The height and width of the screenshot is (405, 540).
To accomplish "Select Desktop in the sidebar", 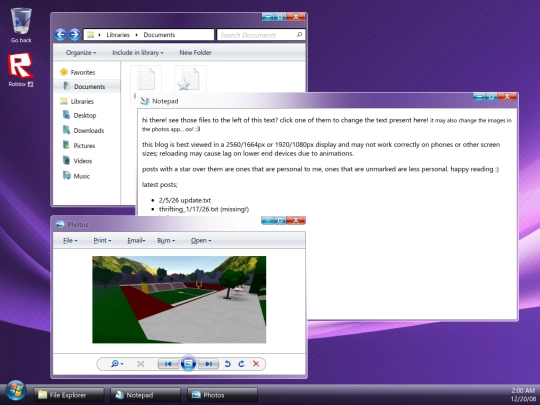I will point(80,115).
